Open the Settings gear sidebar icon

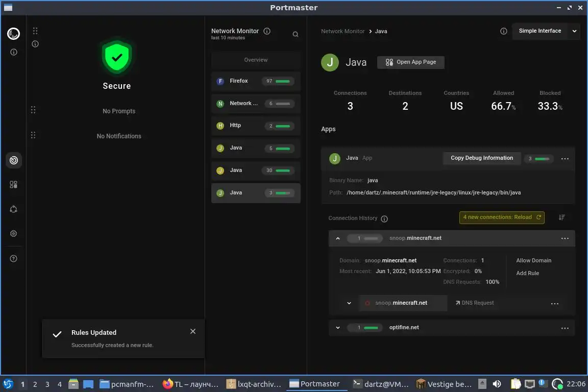13,234
